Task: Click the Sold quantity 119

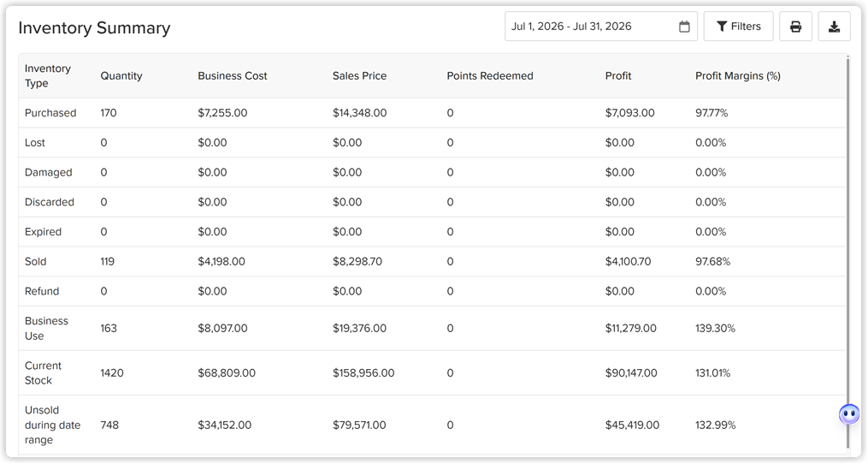Action: [x=108, y=262]
